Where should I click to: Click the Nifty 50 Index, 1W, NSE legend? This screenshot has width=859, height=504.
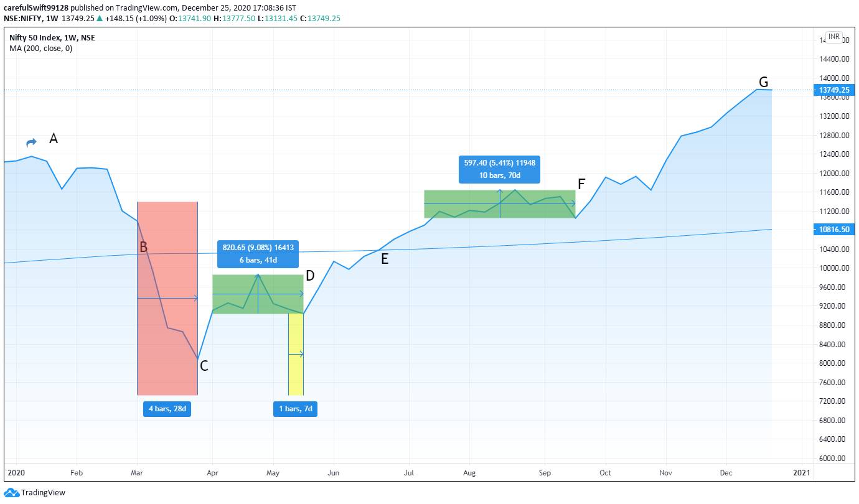(52, 37)
